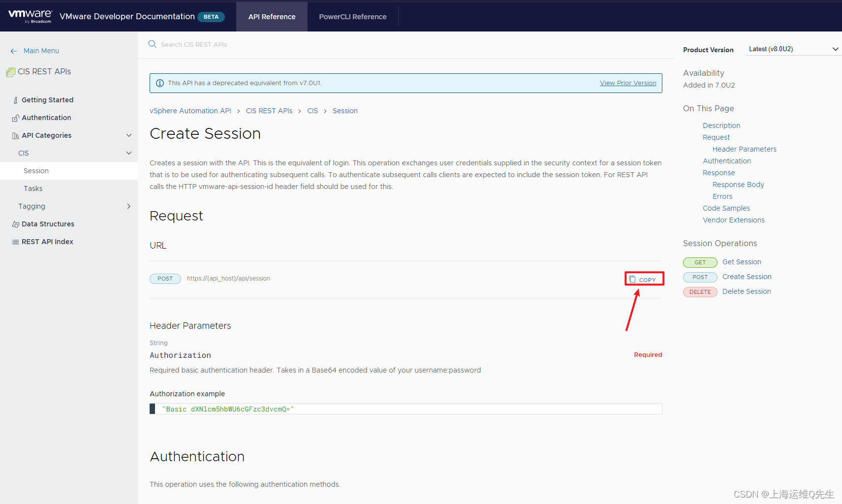
Task: Jump to Header Parameters anchor
Action: (745, 149)
